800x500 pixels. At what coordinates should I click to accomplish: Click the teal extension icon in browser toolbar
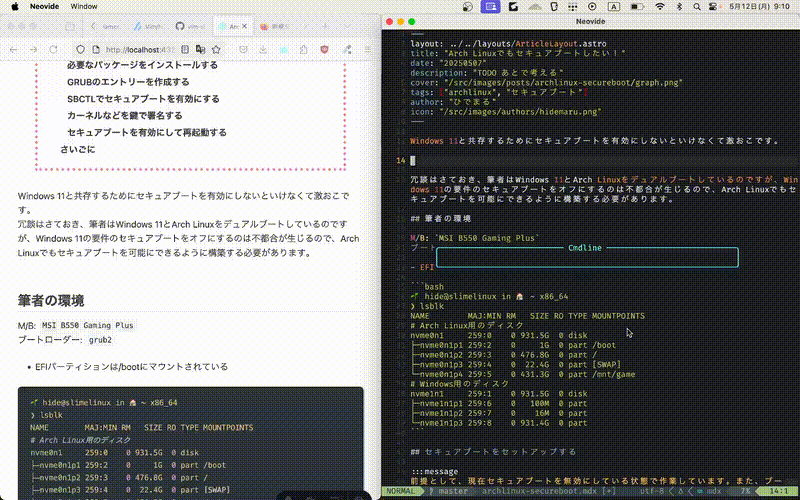284,49
